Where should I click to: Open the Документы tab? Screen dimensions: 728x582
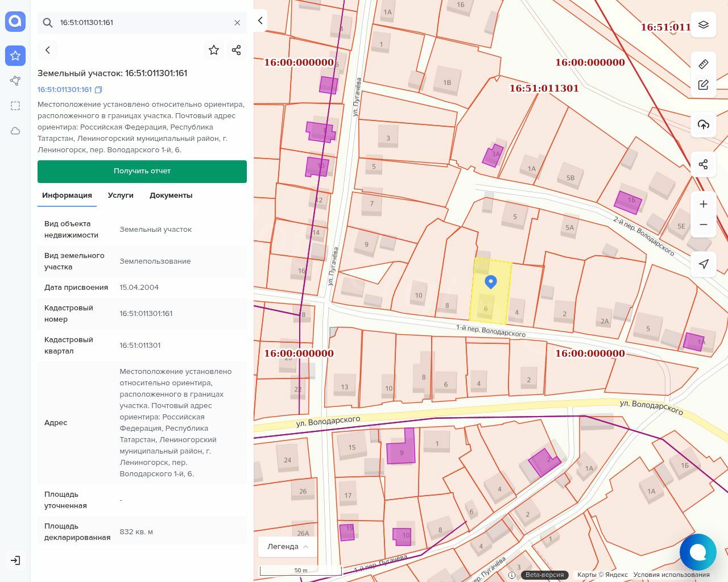point(171,196)
